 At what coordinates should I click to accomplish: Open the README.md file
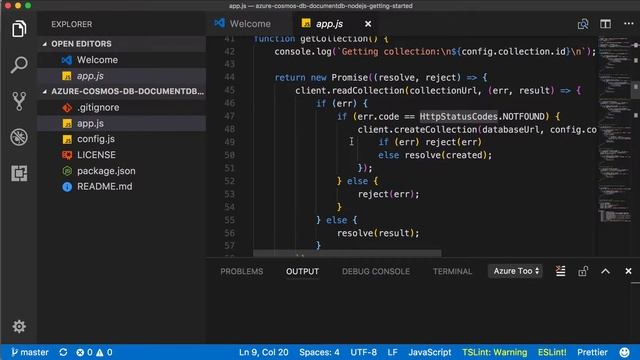(122, 187)
